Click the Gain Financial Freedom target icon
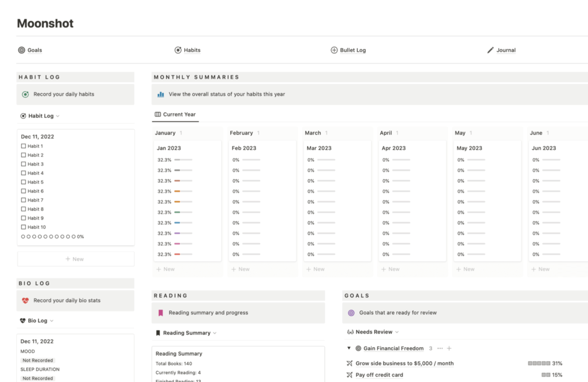Viewport: 588px width, 382px height. click(358, 348)
